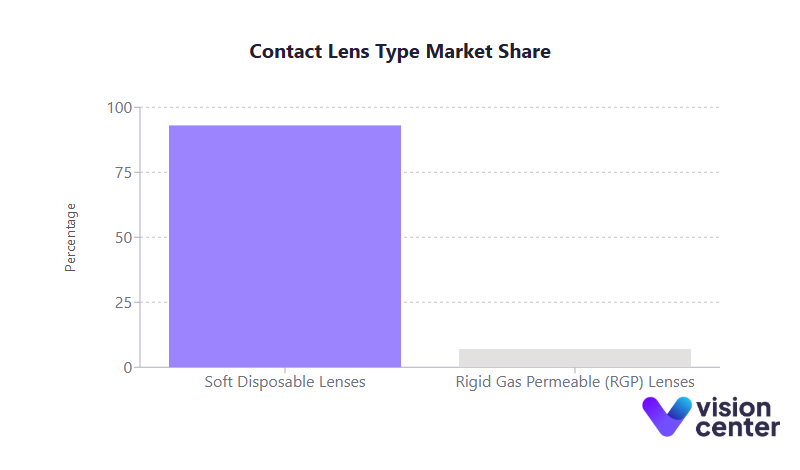800x470 pixels.
Task: Click the word "center" in the logo
Action: [738, 428]
